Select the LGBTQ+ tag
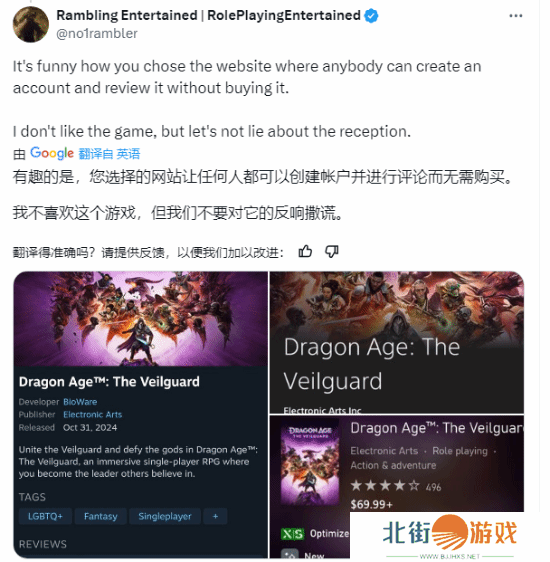The image size is (550, 562). (45, 516)
